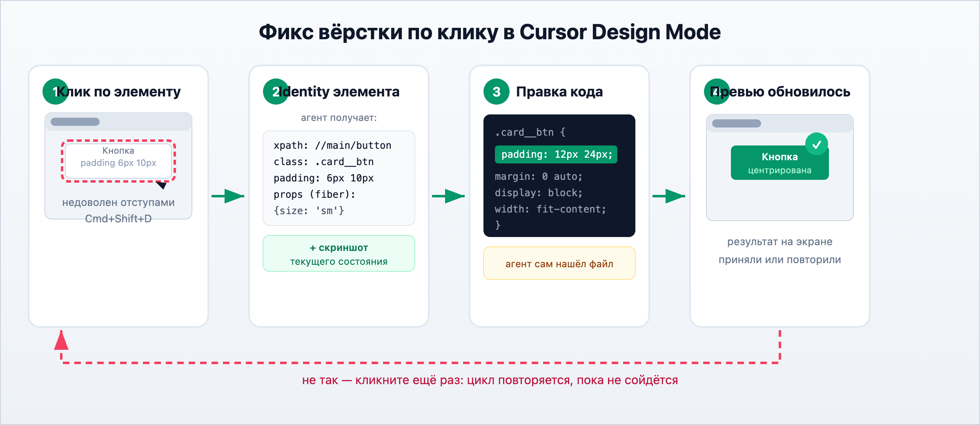Viewport: 980px width, 425px height.
Task: Select the "width: fit-content;" code line
Action: click(x=550, y=209)
